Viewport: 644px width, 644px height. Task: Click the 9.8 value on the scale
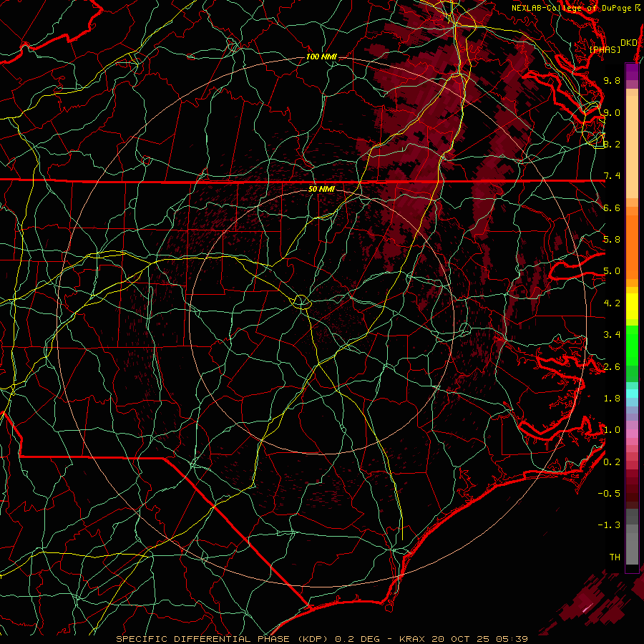[612, 80]
